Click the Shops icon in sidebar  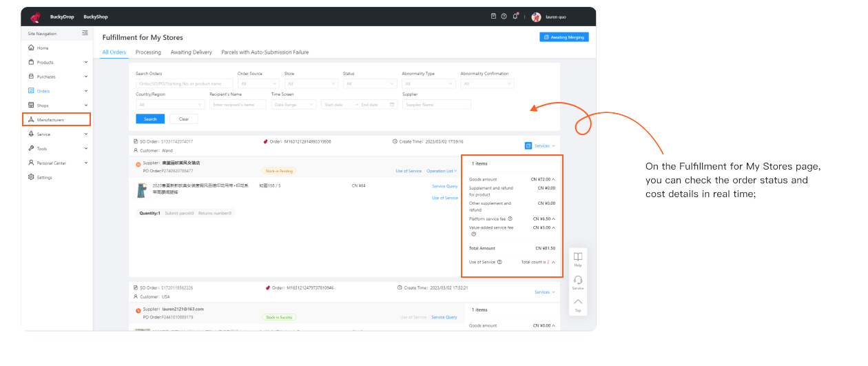click(31, 105)
